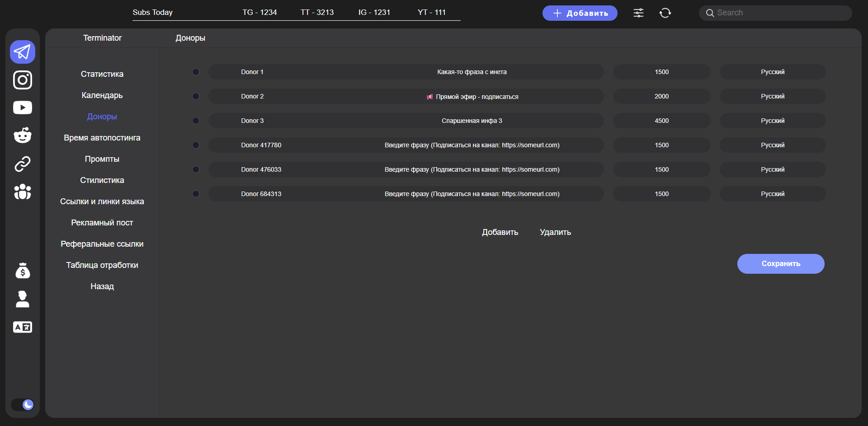Open the Telegram section in sidebar
868x426 pixels.
pos(23,52)
